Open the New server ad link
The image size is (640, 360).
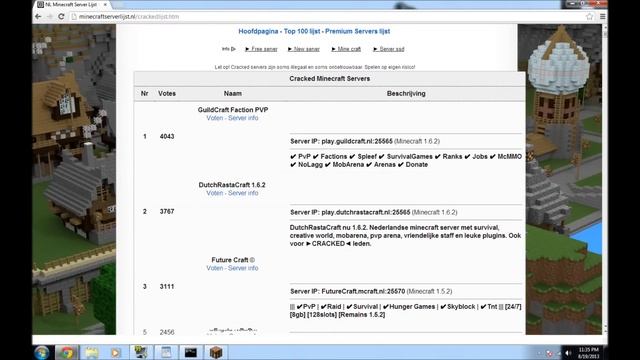point(304,49)
